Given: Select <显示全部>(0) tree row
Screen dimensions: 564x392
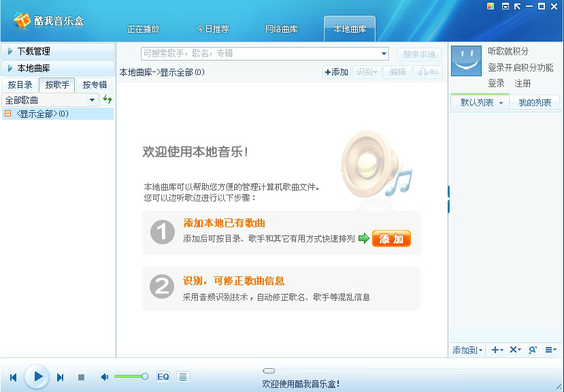Looking at the screenshot, I should coord(58,114).
